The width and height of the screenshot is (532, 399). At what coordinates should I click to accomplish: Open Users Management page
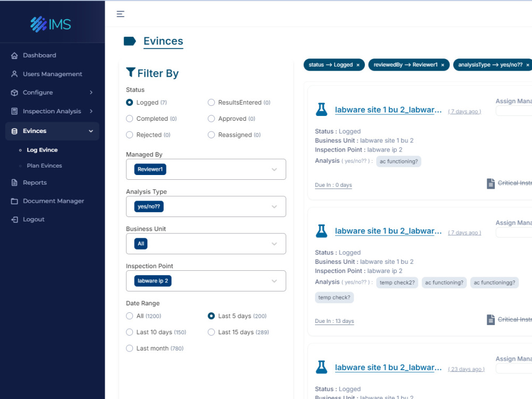(x=52, y=74)
